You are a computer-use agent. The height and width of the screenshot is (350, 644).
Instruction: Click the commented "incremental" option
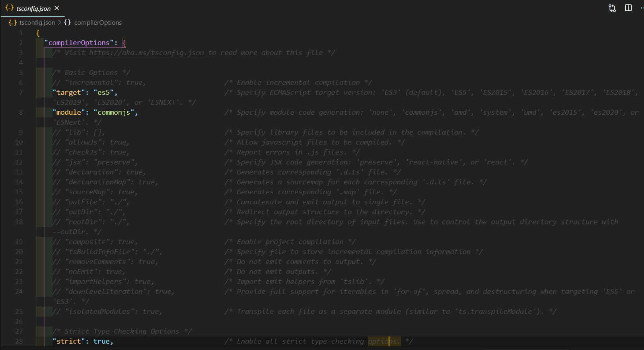[x=99, y=82]
